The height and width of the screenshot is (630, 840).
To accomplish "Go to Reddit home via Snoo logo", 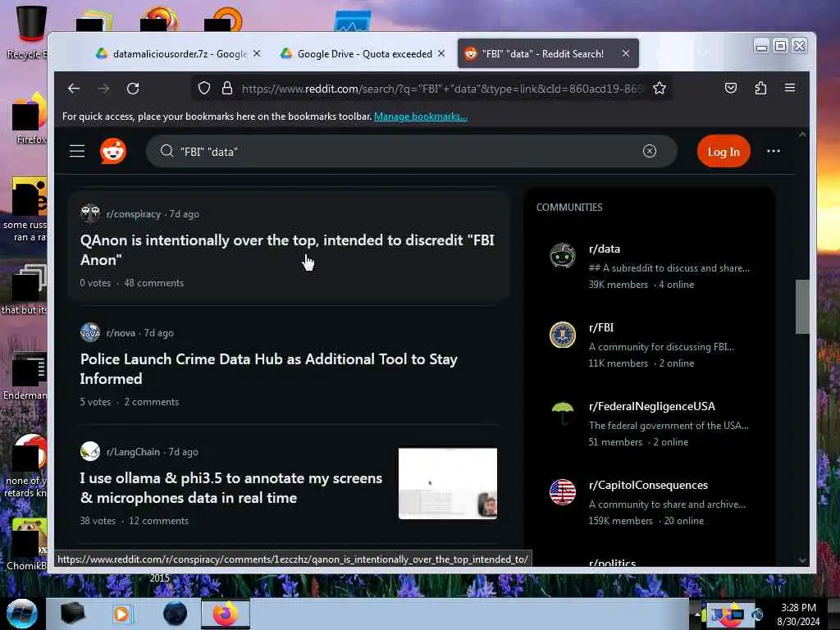I will click(x=113, y=151).
